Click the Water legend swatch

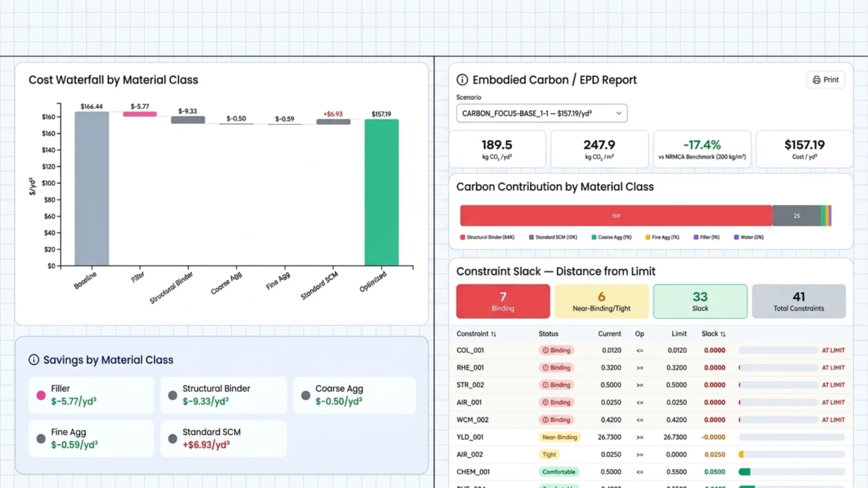point(736,237)
